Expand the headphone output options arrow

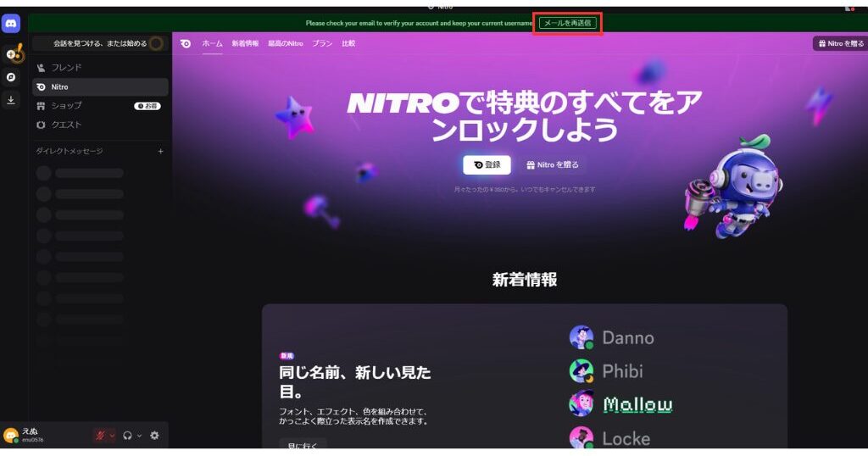pyautogui.click(x=139, y=436)
